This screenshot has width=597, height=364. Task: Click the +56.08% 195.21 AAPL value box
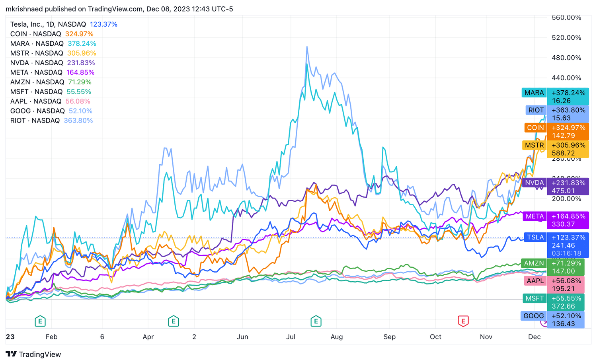point(566,285)
